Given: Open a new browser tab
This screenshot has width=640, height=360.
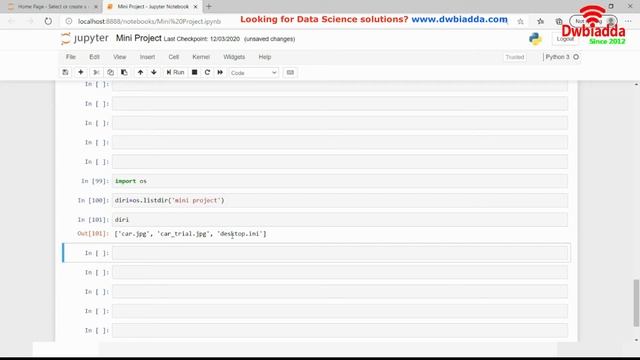Looking at the screenshot, I should (x=209, y=7).
